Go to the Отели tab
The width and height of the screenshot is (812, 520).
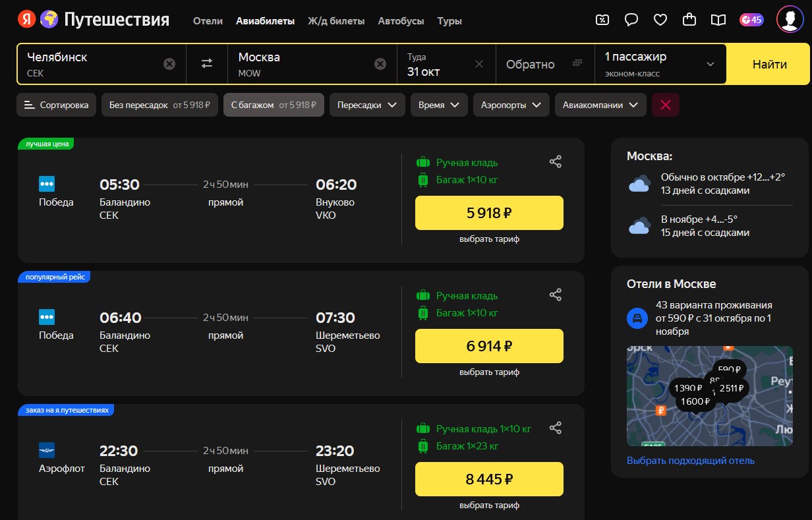pos(208,21)
